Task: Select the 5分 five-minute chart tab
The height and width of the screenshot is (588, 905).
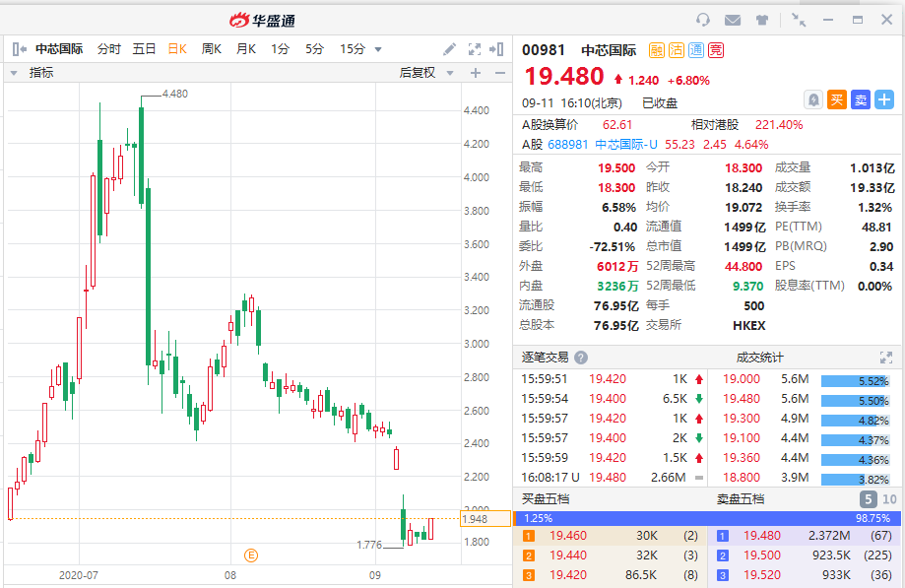Action: [x=314, y=49]
